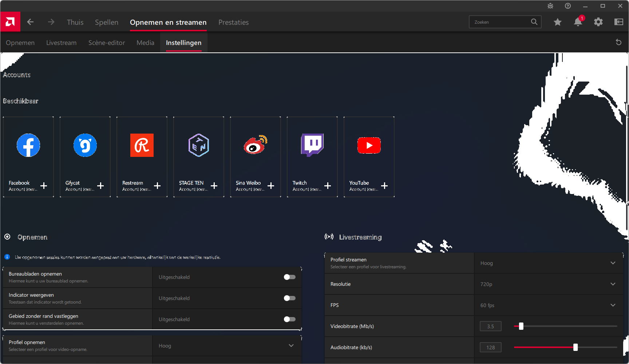Add a Gfycat account with plus
This screenshot has height=364, width=629.
click(100, 186)
